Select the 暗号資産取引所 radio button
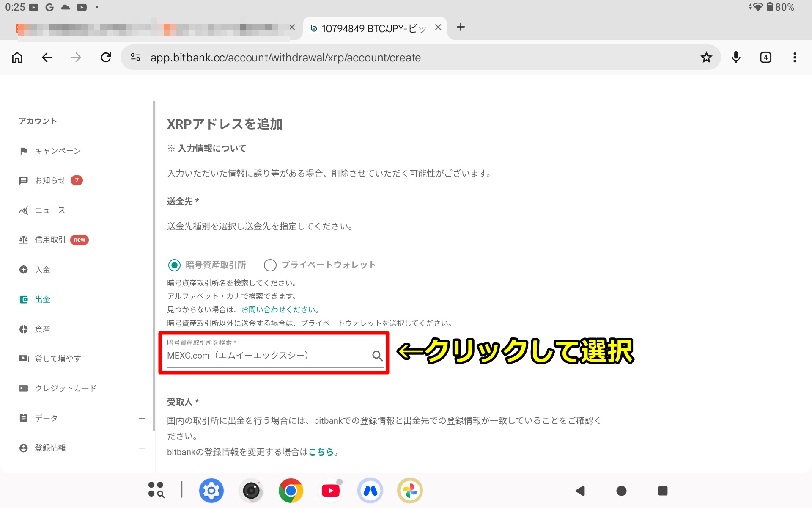 point(174,265)
